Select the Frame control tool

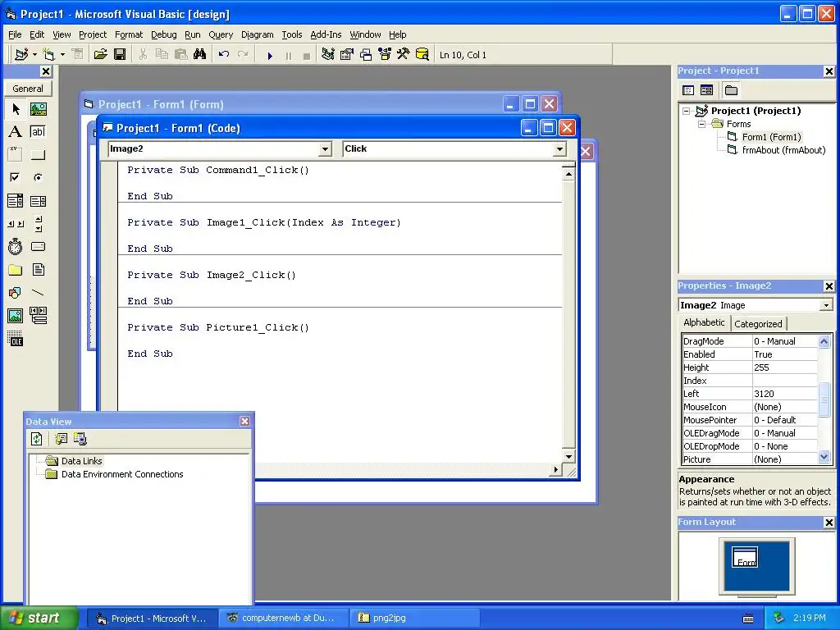coord(16,155)
